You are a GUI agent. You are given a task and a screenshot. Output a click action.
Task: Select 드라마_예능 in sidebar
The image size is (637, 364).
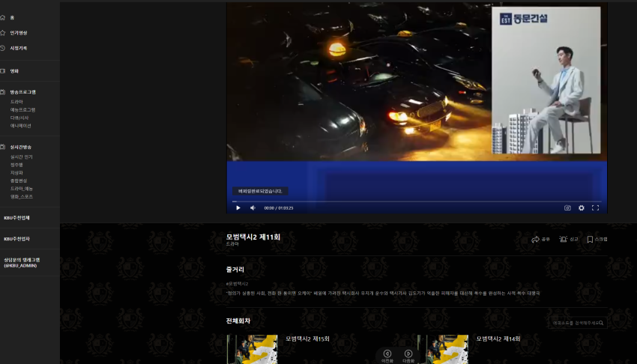[22, 189]
